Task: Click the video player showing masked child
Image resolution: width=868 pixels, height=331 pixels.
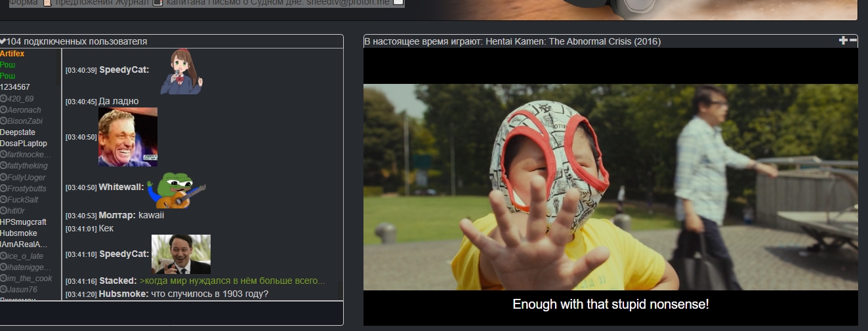Action: point(611,187)
